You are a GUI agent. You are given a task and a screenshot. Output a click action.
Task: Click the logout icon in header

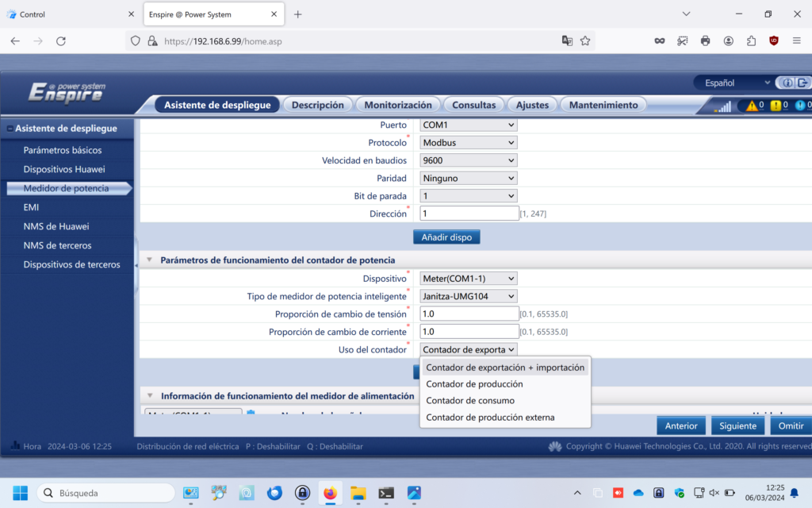coord(803,83)
